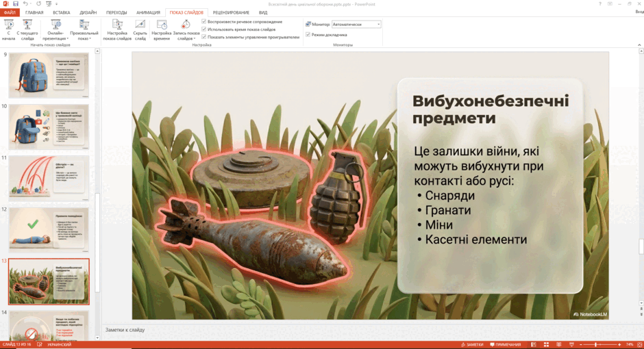This screenshot has height=349, width=644.
Task: Open Запись показа слайдов dropdown
Action: click(x=186, y=30)
